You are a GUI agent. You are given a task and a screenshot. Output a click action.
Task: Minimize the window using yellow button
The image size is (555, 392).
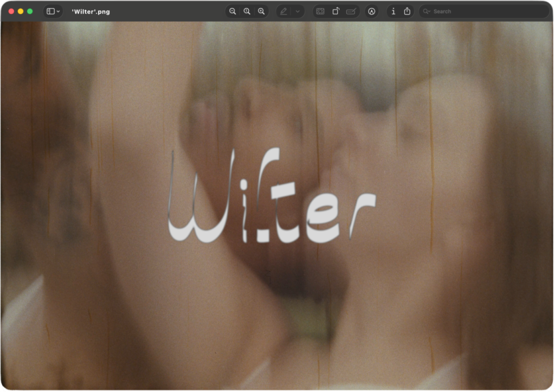pos(21,11)
